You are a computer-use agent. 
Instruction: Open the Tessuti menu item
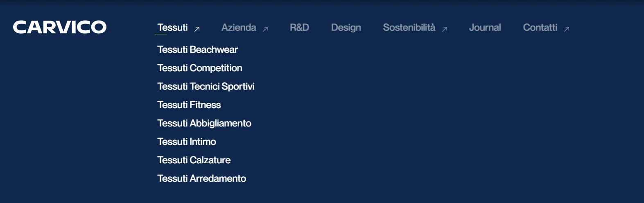[172, 27]
